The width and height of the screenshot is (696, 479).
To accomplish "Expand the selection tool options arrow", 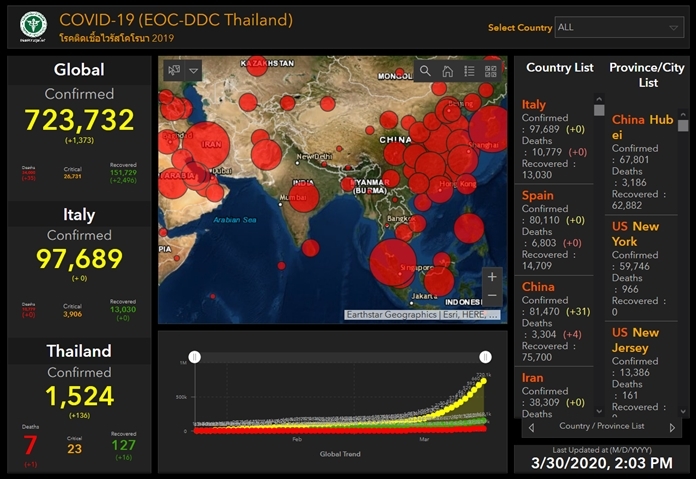I will pos(194,70).
